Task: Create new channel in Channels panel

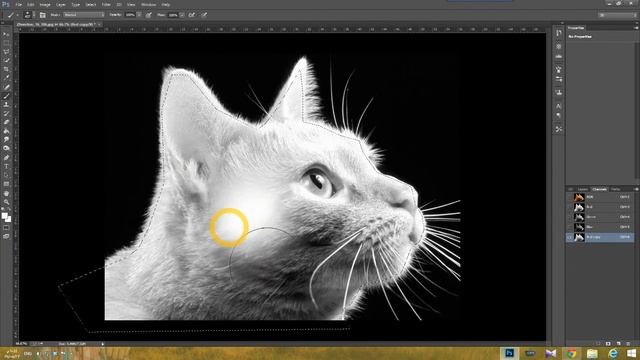Action: (618, 344)
